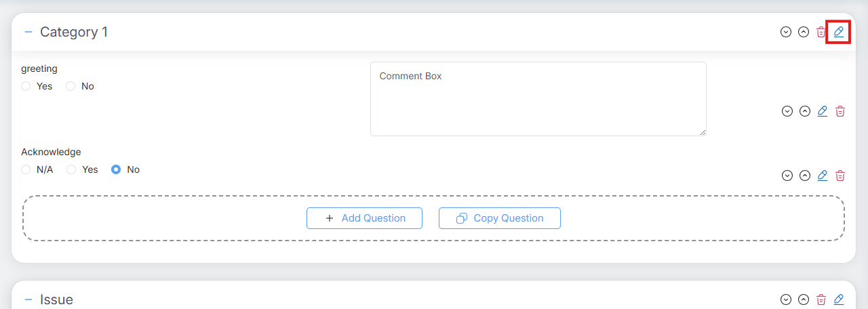Move Acknowledge question up
This screenshot has height=309, width=868.
coord(805,176)
